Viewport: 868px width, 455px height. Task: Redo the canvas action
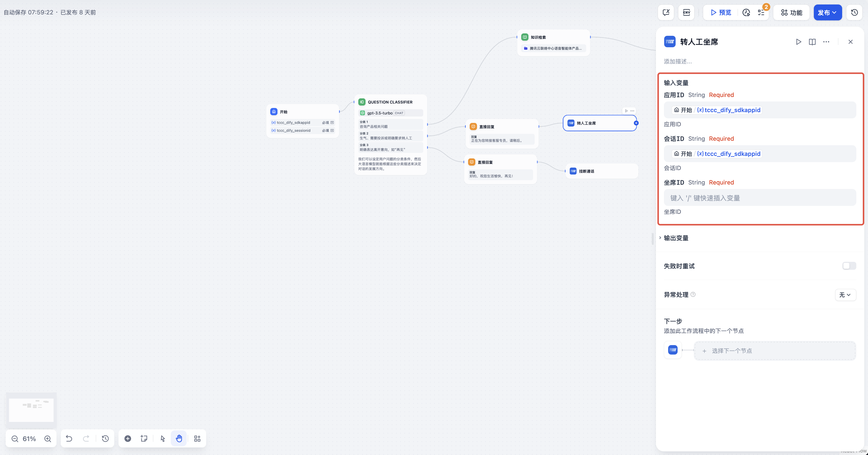(86, 439)
